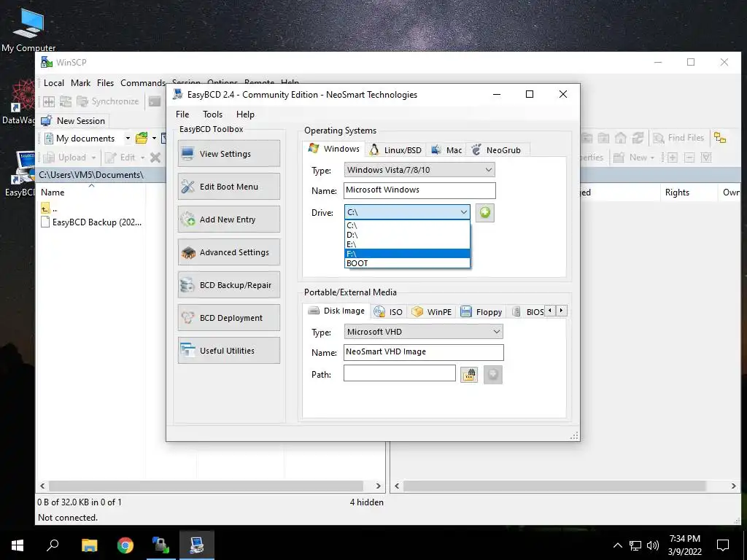Open Chrome from the taskbar
The image size is (747, 560).
pyautogui.click(x=125, y=545)
